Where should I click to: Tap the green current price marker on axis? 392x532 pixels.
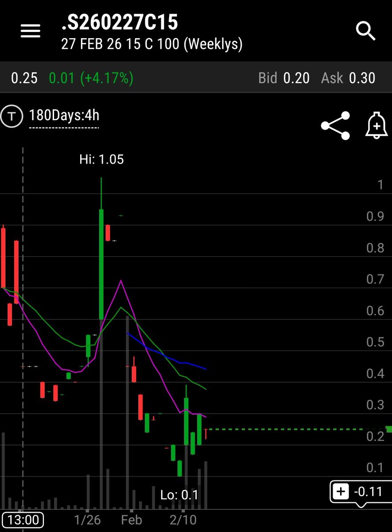(x=388, y=429)
